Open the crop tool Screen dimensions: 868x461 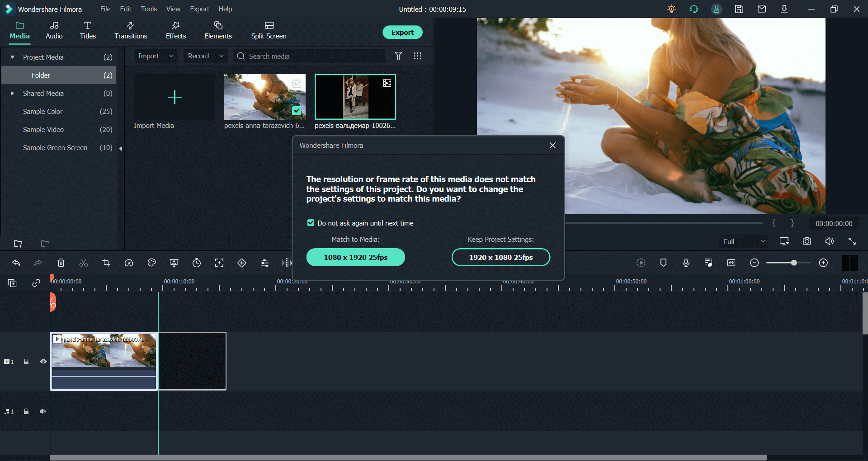click(106, 263)
